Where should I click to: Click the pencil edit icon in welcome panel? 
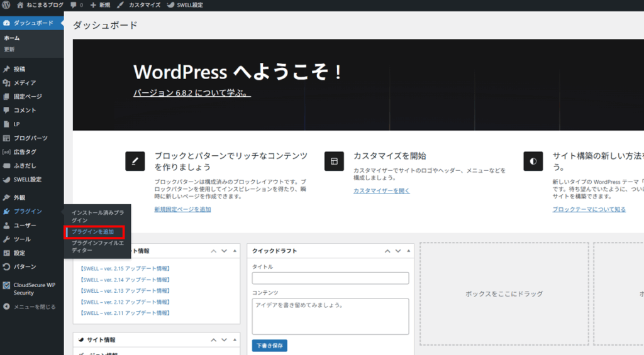tap(135, 161)
